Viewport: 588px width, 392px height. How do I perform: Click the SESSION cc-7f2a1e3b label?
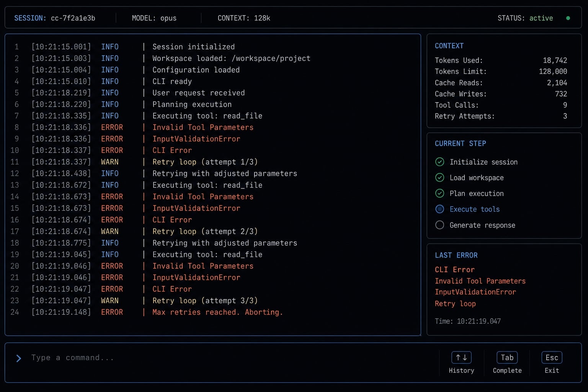point(55,18)
